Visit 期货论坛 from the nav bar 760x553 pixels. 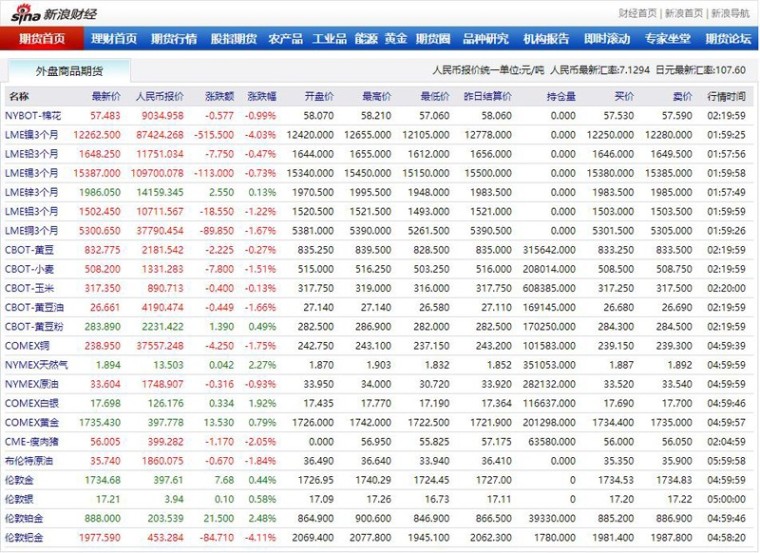tap(728, 39)
